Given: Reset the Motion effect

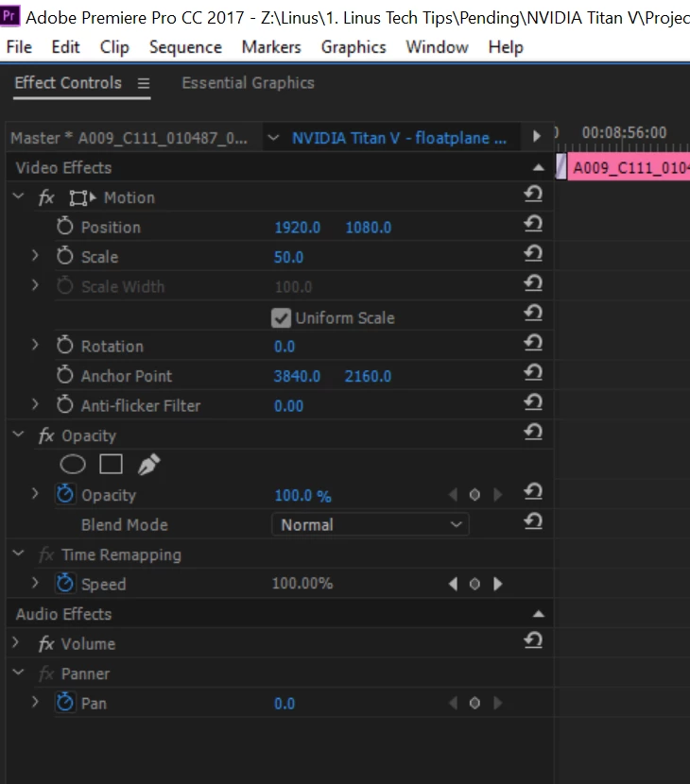Looking at the screenshot, I should (x=533, y=194).
